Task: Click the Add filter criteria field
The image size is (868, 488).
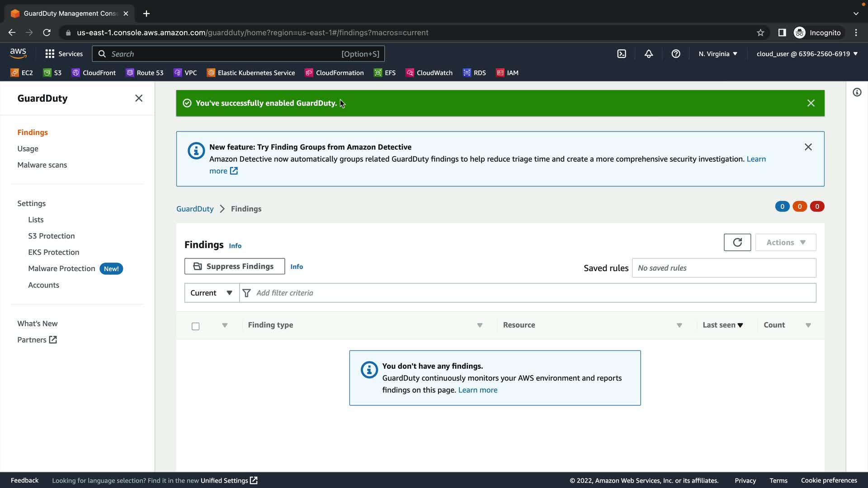Action: point(527,293)
